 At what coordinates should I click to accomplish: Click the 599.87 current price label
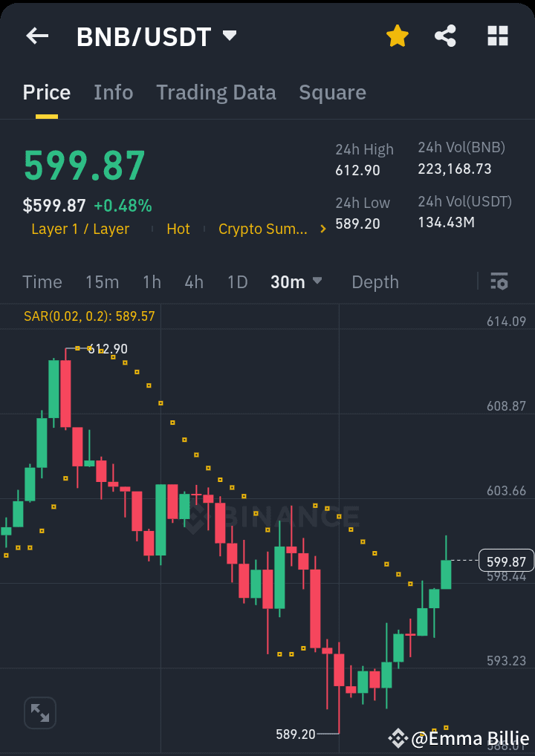coord(505,561)
